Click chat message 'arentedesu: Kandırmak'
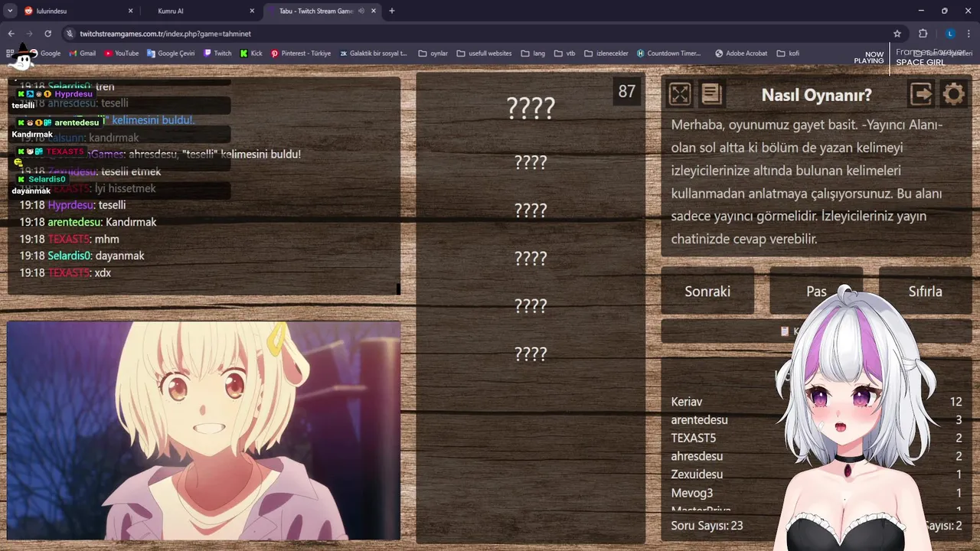The width and height of the screenshot is (980, 551). coord(88,222)
